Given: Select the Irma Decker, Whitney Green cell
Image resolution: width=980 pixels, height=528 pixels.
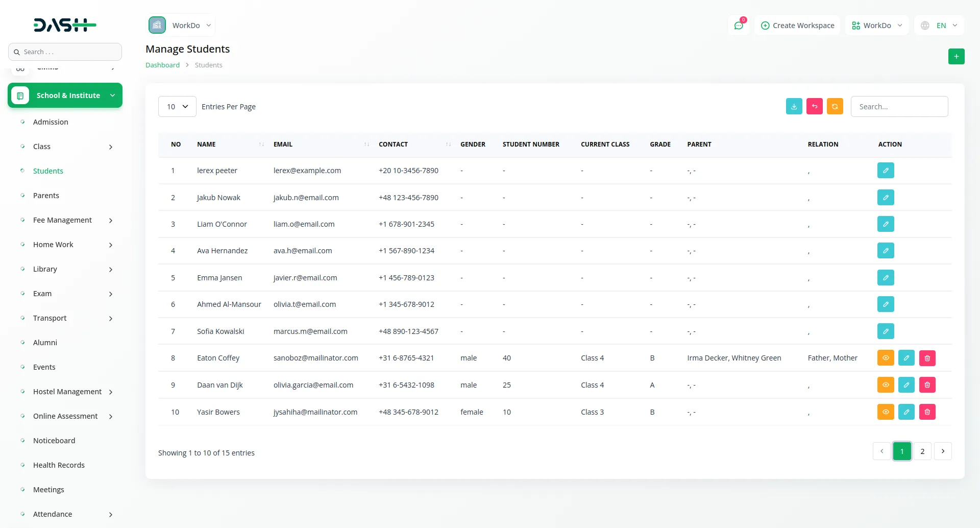Looking at the screenshot, I should 734,358.
